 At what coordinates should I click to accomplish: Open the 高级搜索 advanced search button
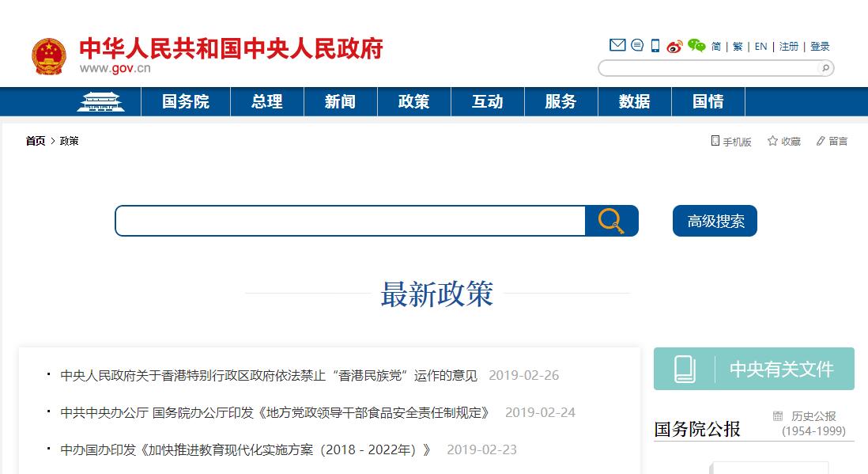tap(714, 221)
